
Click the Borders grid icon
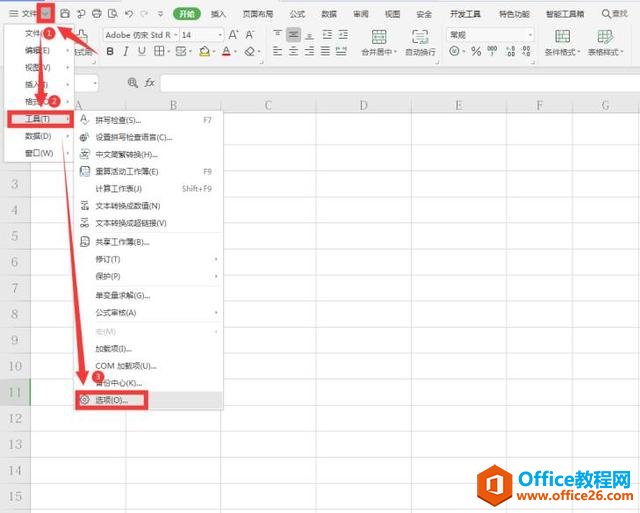pyautogui.click(x=159, y=51)
